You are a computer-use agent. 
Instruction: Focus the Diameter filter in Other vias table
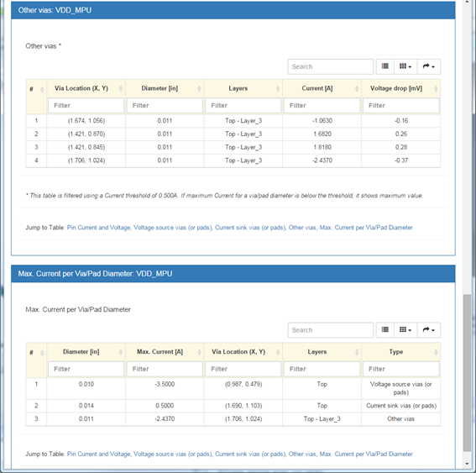click(x=165, y=105)
